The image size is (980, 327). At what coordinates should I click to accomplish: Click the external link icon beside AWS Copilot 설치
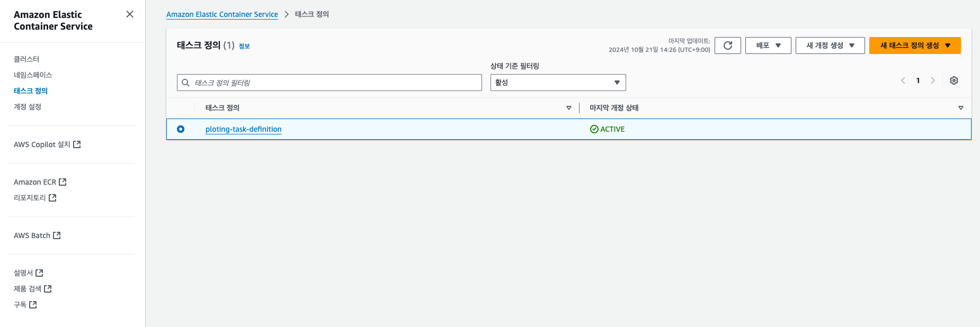tap(77, 144)
